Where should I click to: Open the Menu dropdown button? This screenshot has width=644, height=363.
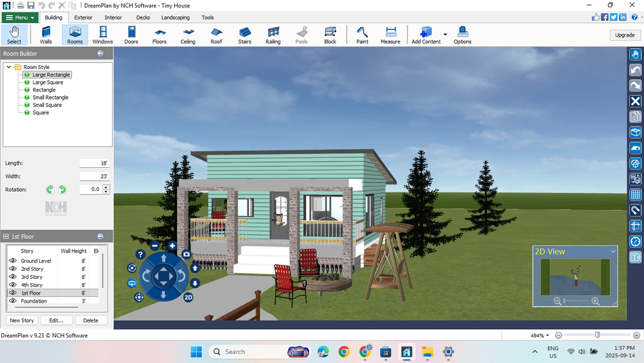click(x=20, y=18)
